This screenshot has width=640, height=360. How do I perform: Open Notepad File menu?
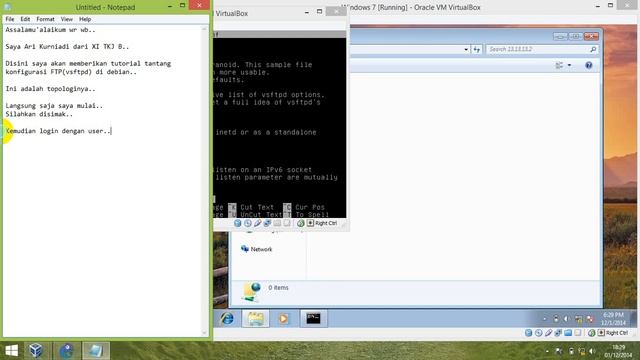(10, 19)
